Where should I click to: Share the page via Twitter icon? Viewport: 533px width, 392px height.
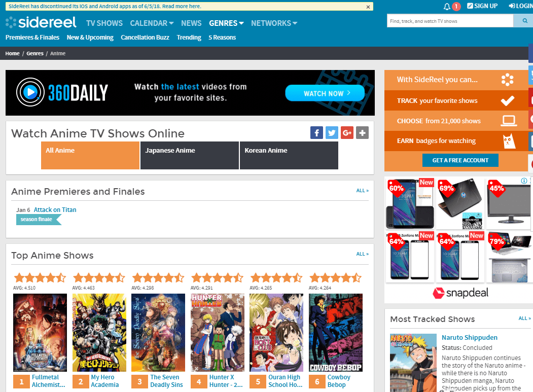coord(332,132)
